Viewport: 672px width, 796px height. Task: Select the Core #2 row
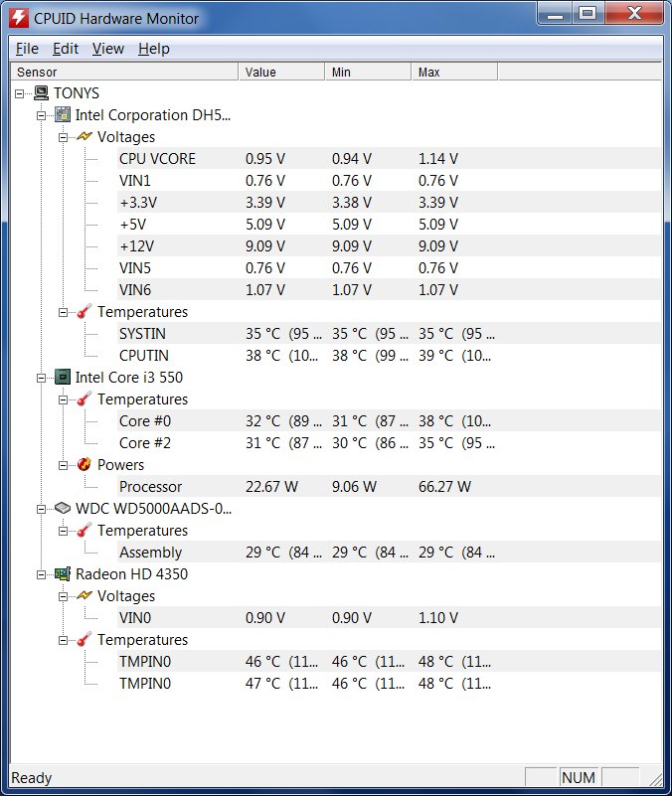389,442
